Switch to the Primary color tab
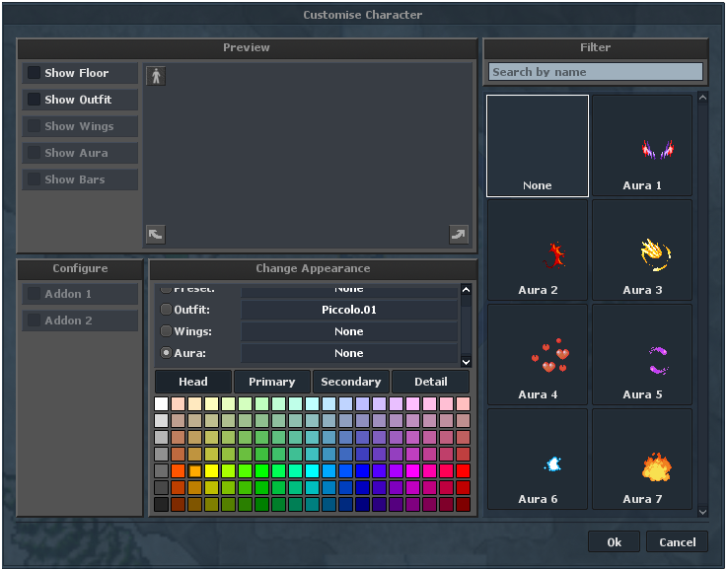Image resolution: width=728 pixels, height=570 pixels. 272,382
